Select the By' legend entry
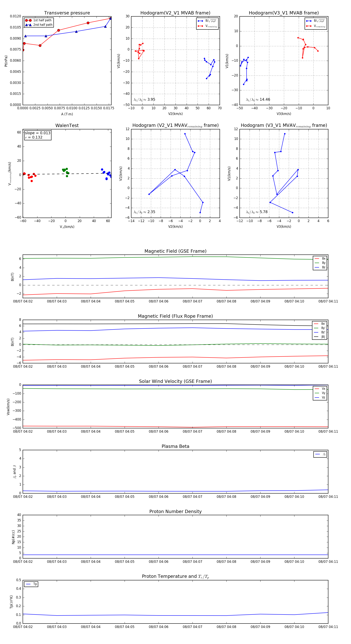Image resolution: width=351 pixels, height=644 pixels. click(x=320, y=328)
